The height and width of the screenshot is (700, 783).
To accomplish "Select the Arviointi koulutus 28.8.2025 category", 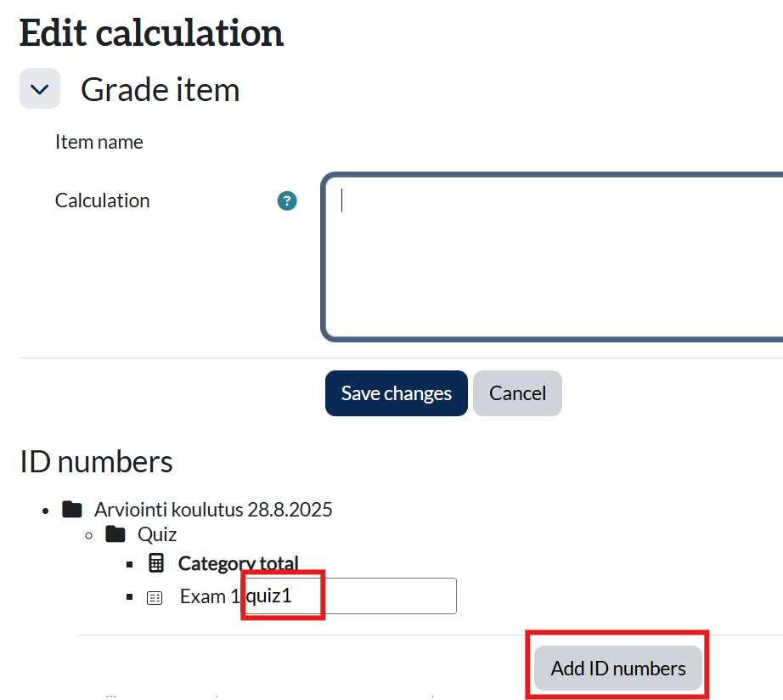I will pyautogui.click(x=213, y=510).
